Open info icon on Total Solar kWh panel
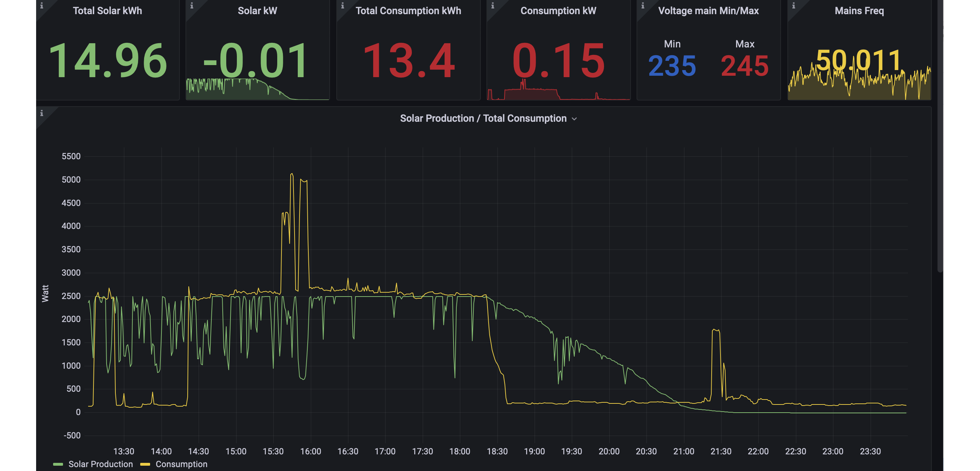 pyautogui.click(x=41, y=6)
